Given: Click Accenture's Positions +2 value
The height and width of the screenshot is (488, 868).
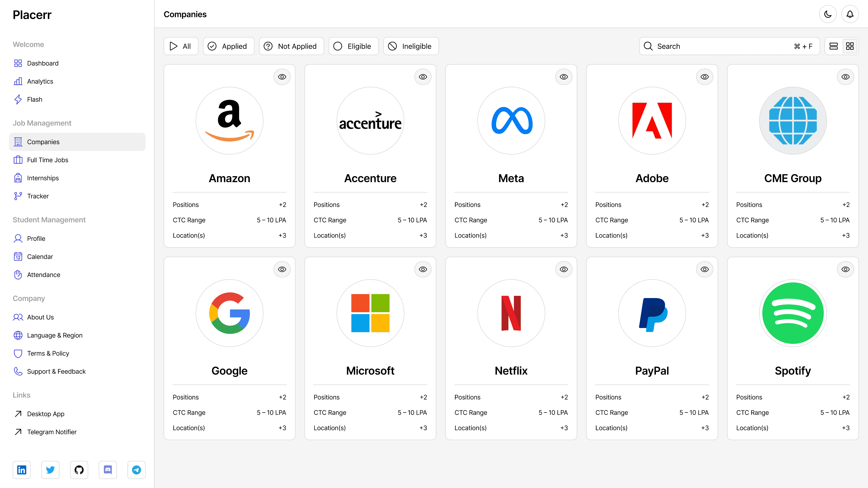Looking at the screenshot, I should click(x=423, y=205).
